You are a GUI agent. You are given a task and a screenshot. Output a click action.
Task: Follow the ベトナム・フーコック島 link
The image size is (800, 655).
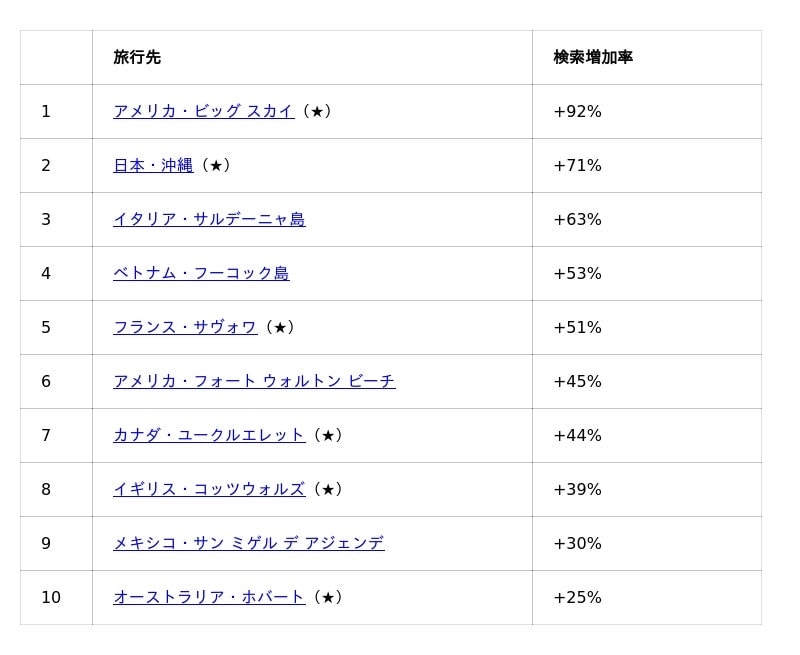201,274
